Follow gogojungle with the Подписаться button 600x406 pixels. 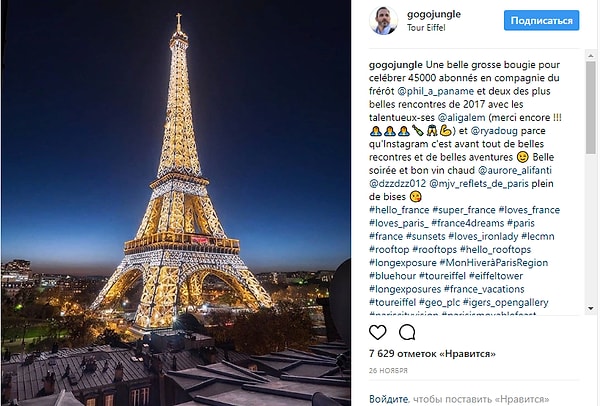(x=541, y=20)
